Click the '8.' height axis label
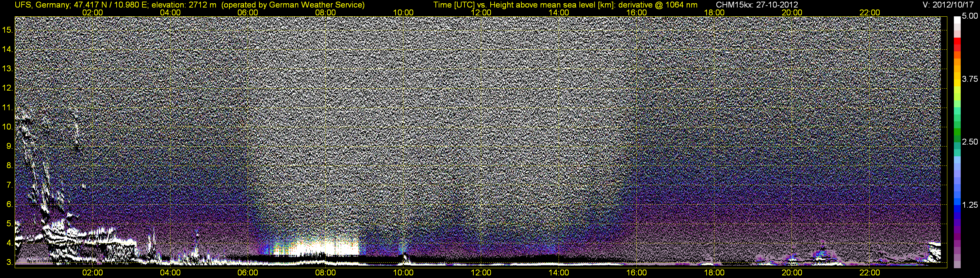The height and width of the screenshot is (278, 980). pos(10,166)
